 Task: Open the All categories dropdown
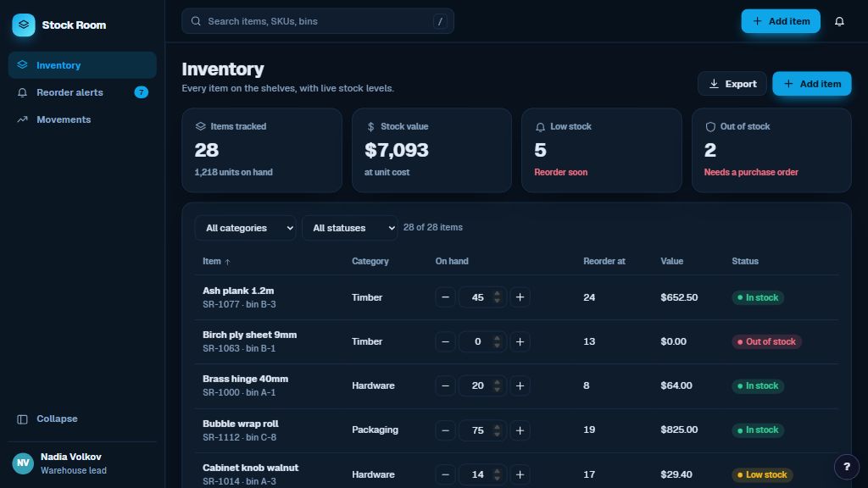point(245,228)
